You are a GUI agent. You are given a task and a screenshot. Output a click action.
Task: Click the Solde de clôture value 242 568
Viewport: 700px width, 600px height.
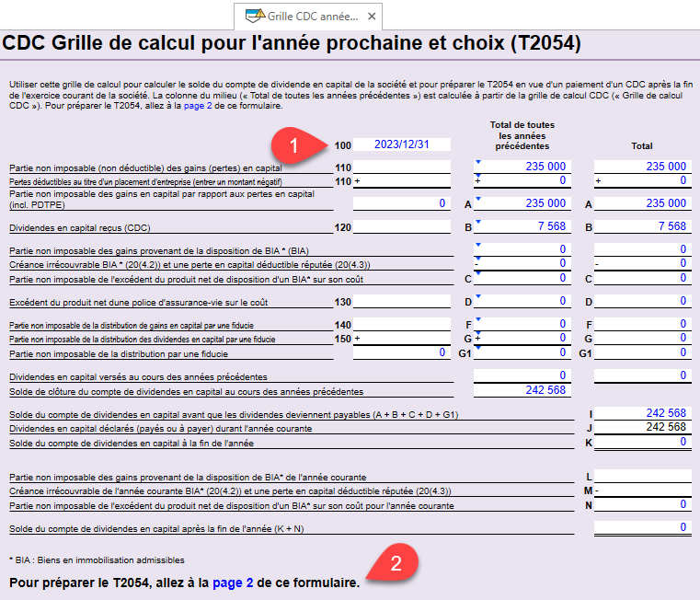click(x=522, y=390)
